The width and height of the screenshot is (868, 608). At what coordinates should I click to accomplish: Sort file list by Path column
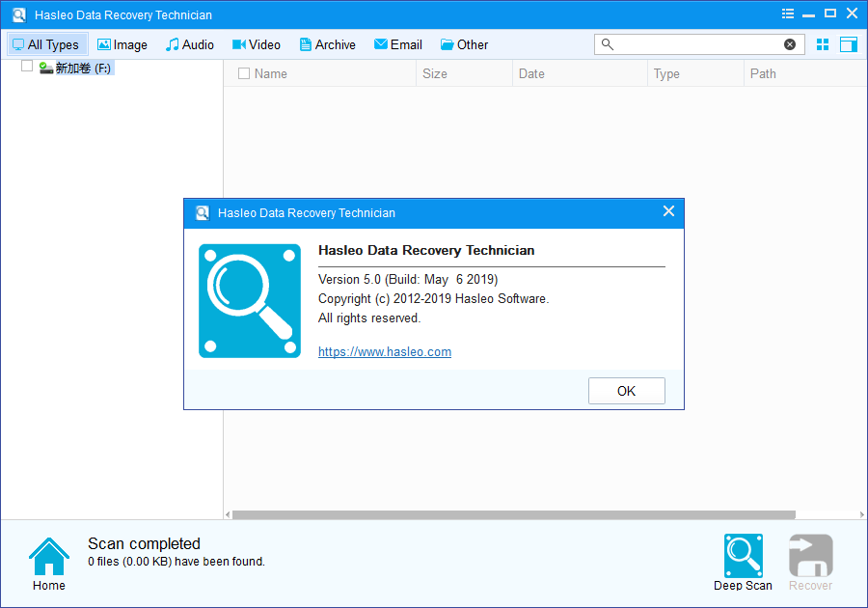(805, 73)
